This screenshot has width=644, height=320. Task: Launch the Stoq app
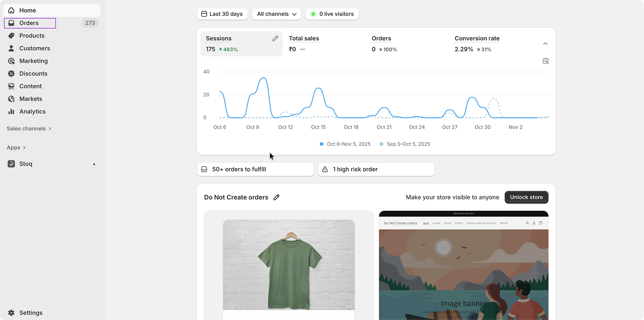[26, 164]
